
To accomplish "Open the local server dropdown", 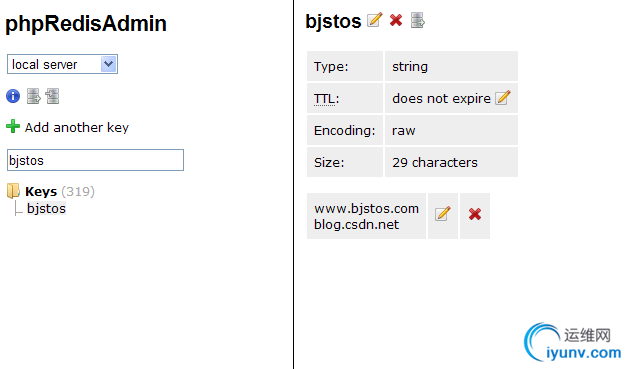I will pos(62,64).
